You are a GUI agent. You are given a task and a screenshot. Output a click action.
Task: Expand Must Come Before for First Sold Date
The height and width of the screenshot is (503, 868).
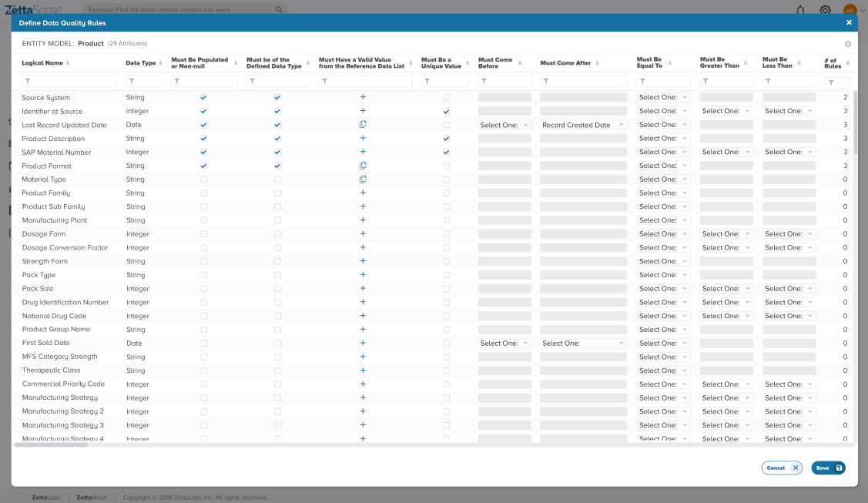(504, 344)
